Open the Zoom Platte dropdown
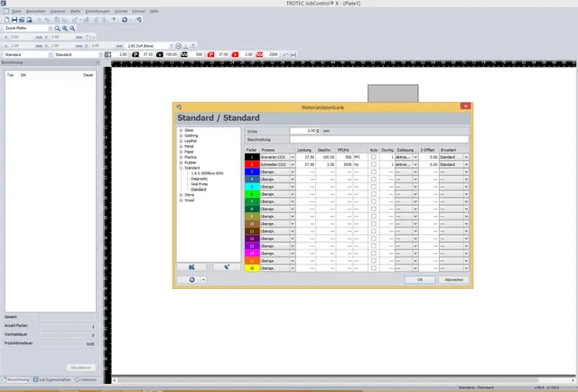The height and width of the screenshot is (392, 578). pos(49,28)
